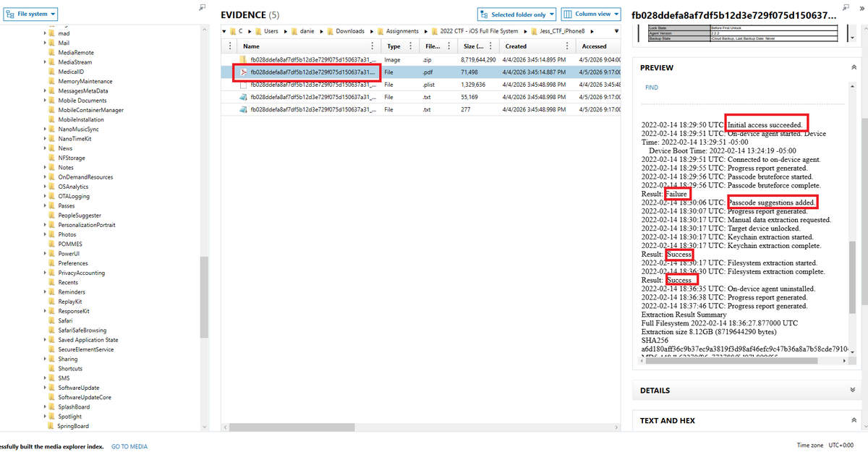Select the MedicalID folder
The height and width of the screenshot is (452, 868).
72,72
